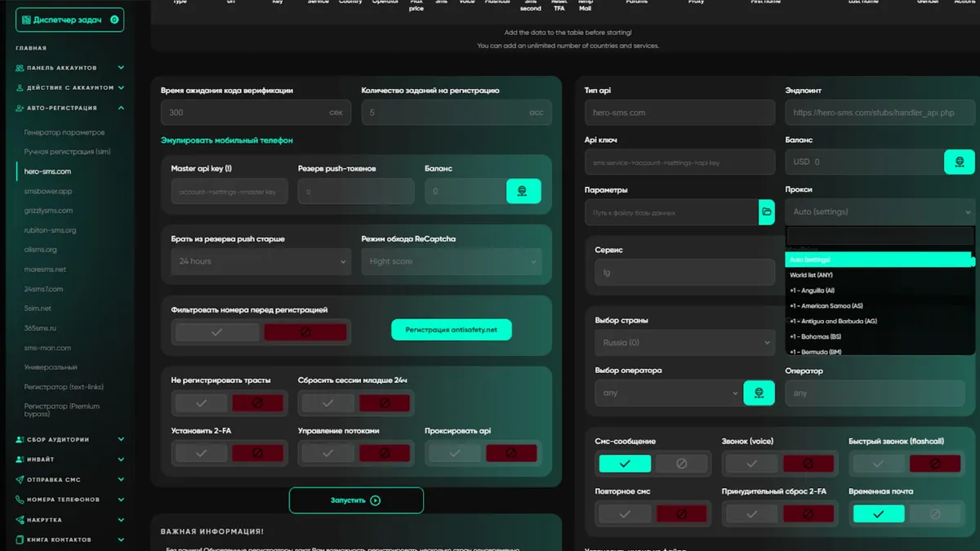Disable Смс-сообщение using the crossed toggle

click(681, 464)
